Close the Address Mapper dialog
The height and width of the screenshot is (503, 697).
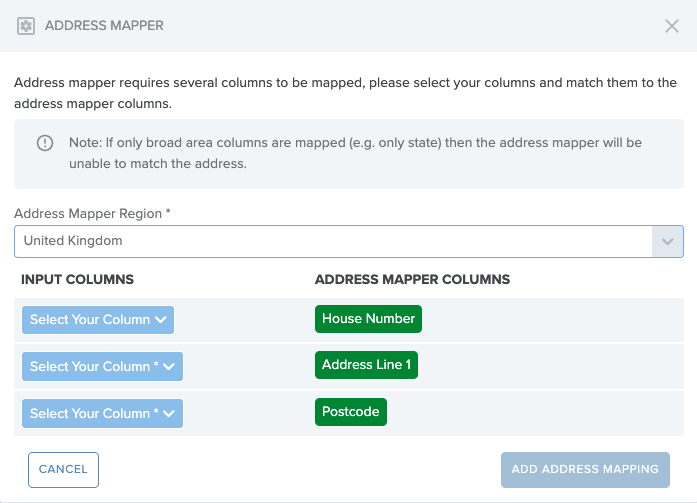point(672,26)
